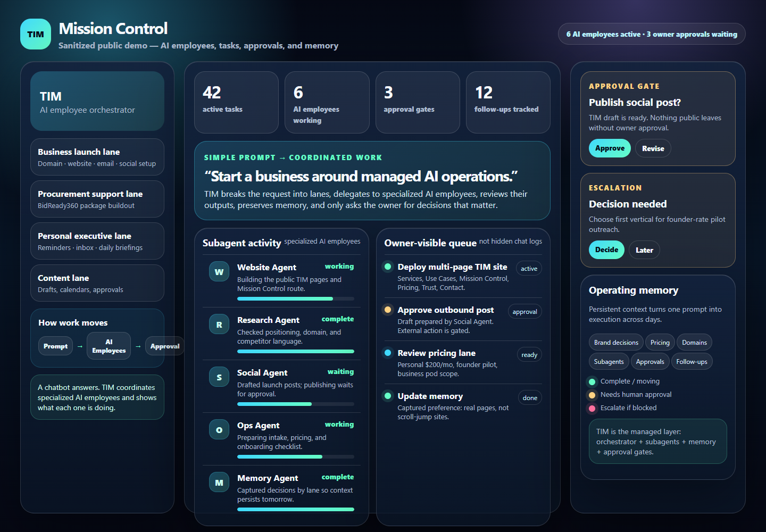Screen dimensions: 766x532
Task: Click the Website Agent progress bar
Action: tap(296, 298)
